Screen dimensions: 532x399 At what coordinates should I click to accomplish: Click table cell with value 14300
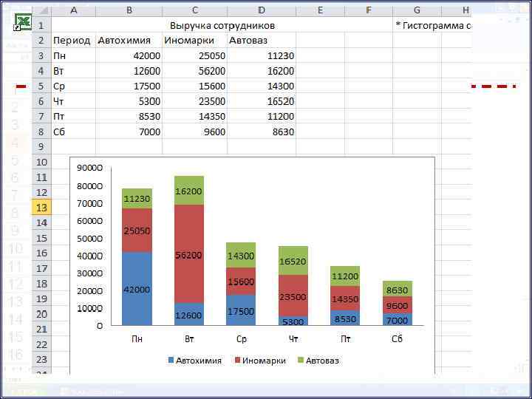coord(262,86)
